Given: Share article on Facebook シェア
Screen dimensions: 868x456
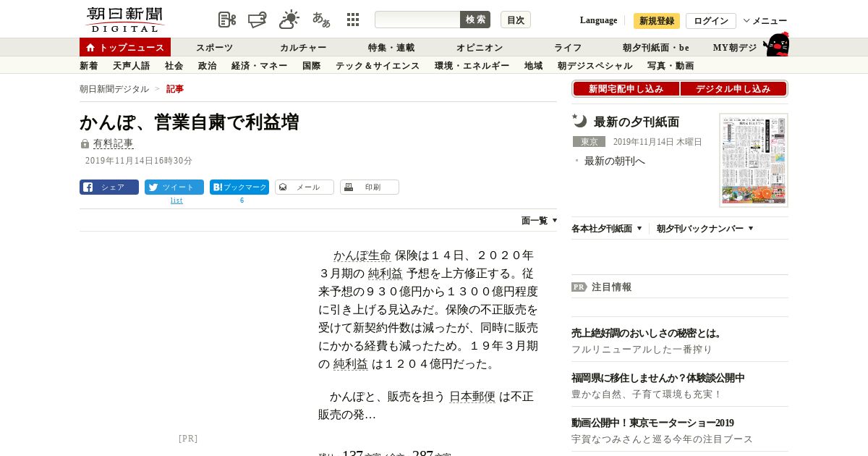Looking at the screenshot, I should point(109,187).
